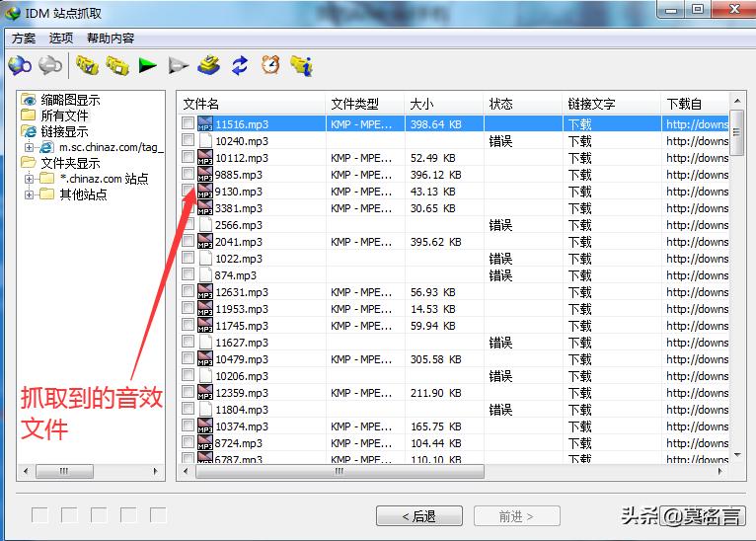756x541 pixels.
Task: Click the blank file icon of 10240.mp3
Action: tap(206, 140)
